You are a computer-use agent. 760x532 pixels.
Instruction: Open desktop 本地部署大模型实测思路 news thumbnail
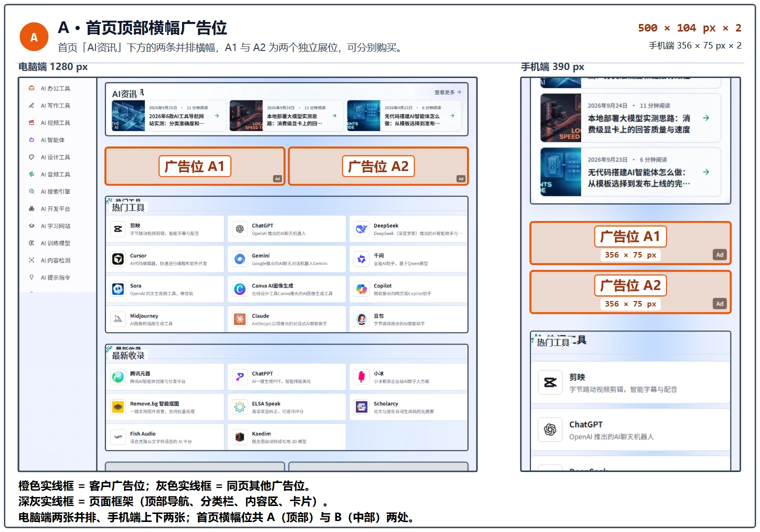246,115
